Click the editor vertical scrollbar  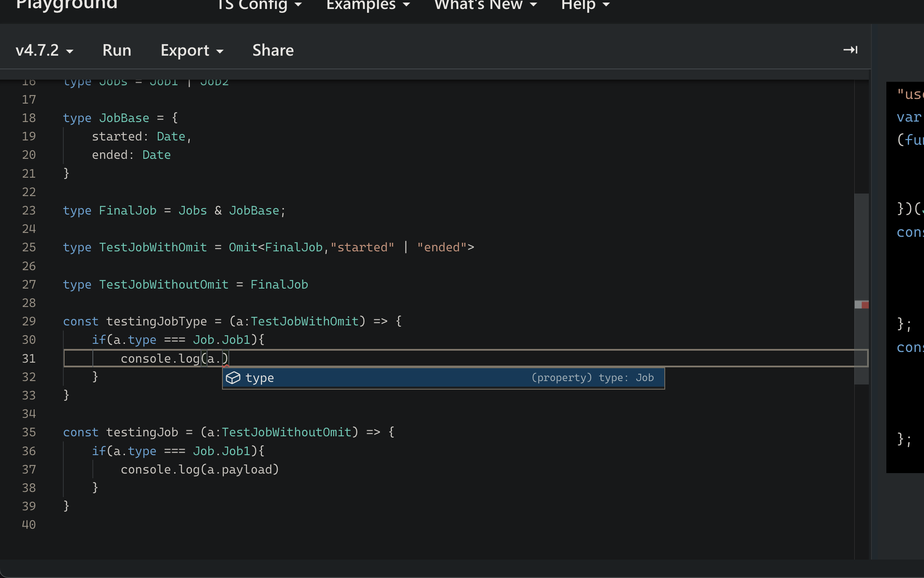(x=862, y=257)
